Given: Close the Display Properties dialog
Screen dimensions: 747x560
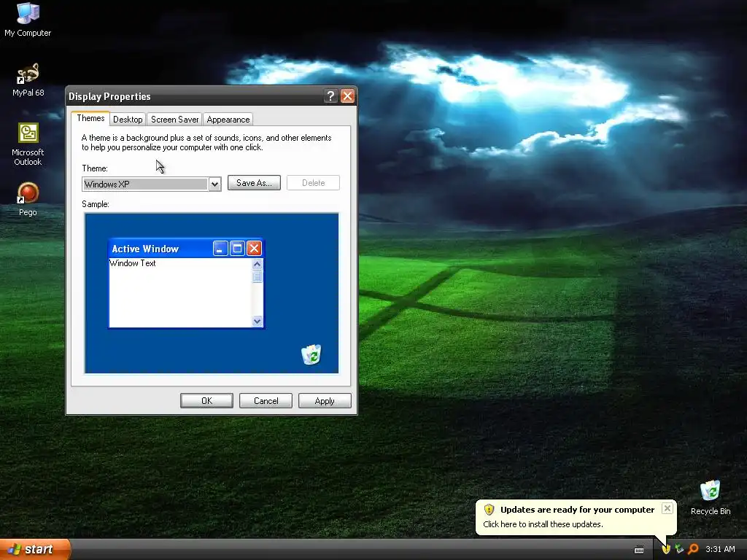Looking at the screenshot, I should pyautogui.click(x=348, y=96).
